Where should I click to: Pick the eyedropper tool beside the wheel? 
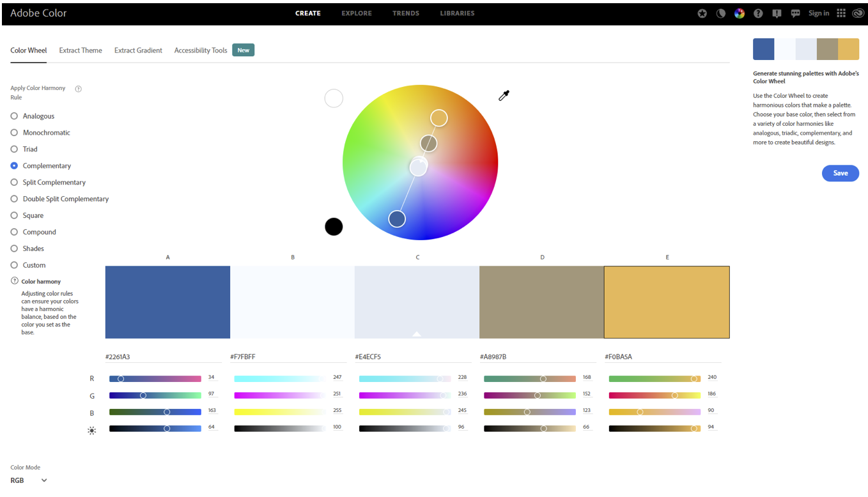[504, 96]
